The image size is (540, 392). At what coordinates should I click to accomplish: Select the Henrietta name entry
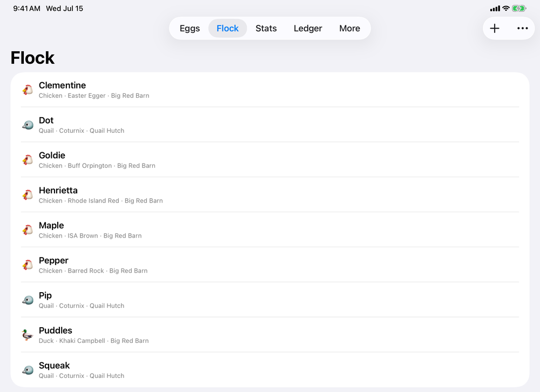tap(58, 190)
